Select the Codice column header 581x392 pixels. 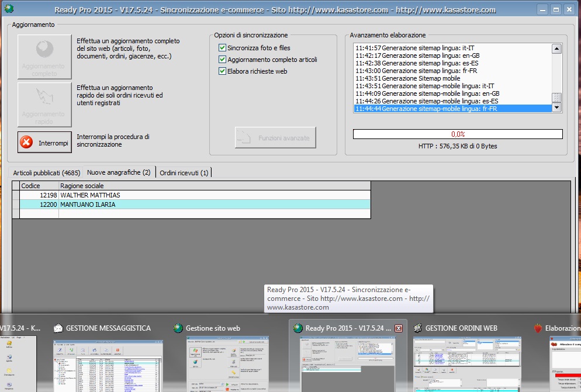pos(39,186)
